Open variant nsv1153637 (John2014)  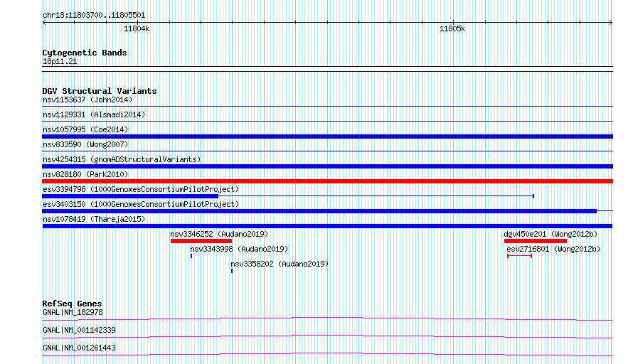coord(87,100)
